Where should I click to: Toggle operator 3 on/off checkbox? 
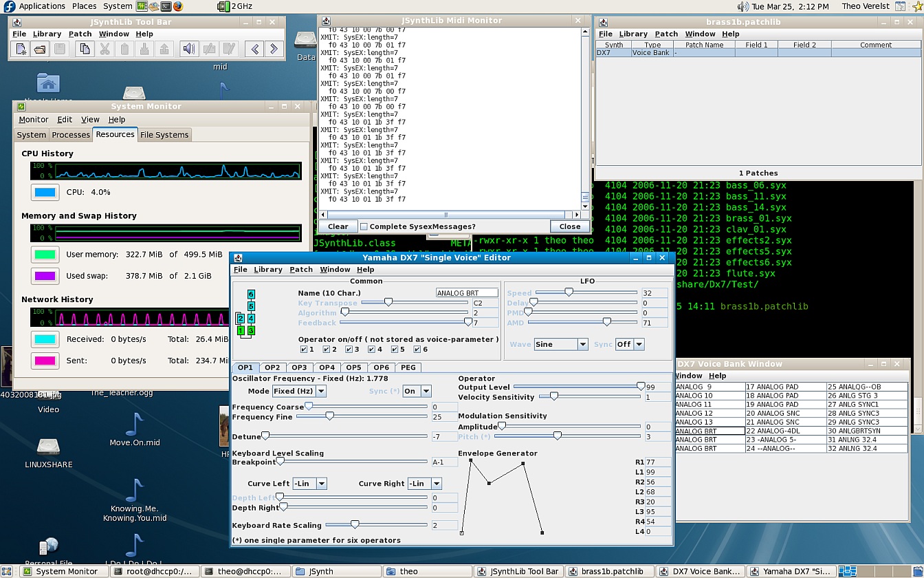tap(349, 350)
